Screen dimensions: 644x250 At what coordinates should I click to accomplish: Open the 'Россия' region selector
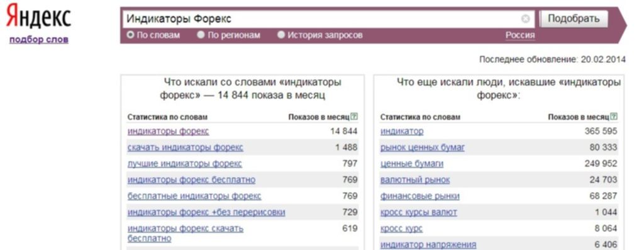[520, 35]
